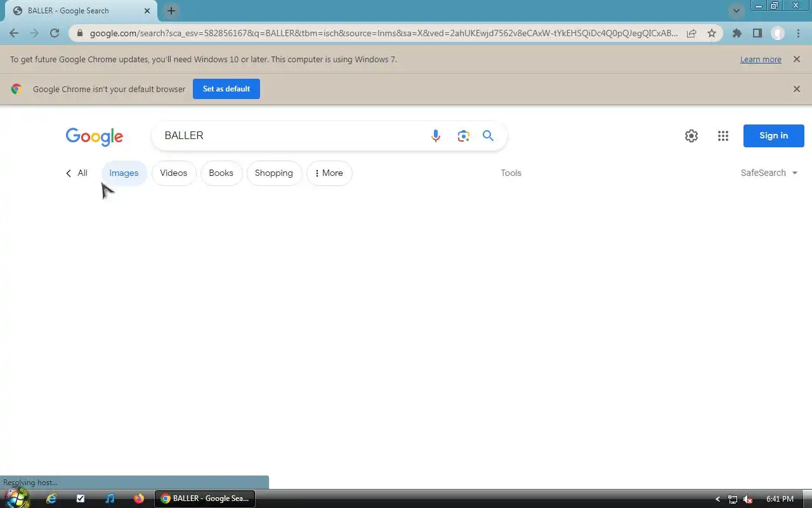Expand the More filters menu
The height and width of the screenshot is (508, 812).
[x=329, y=173]
